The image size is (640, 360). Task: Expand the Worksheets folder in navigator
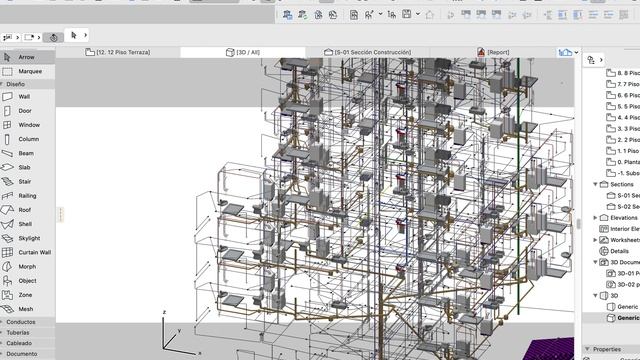[595, 240]
